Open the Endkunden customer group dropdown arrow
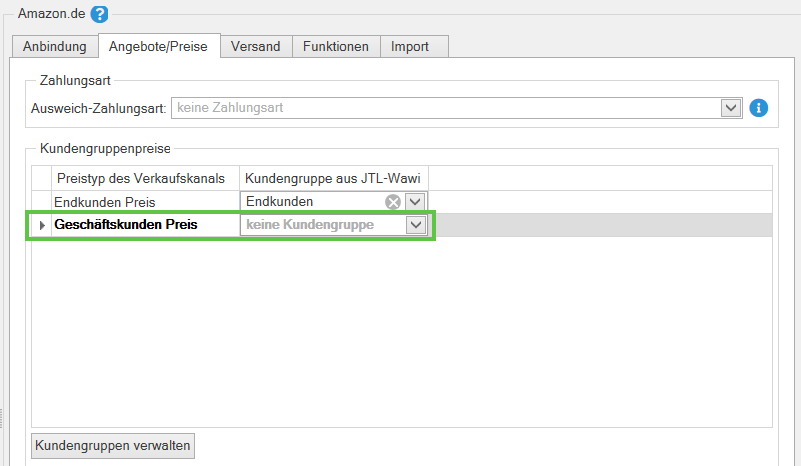This screenshot has width=801, height=466. pos(415,202)
